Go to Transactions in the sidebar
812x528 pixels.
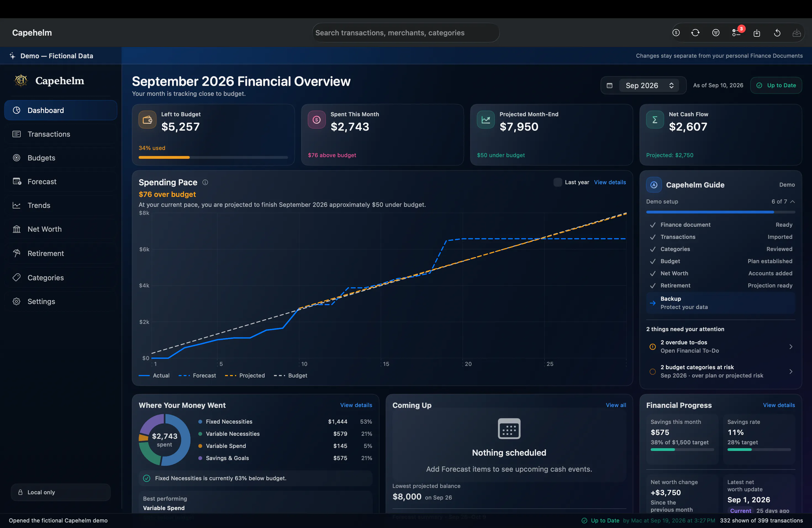61,134
